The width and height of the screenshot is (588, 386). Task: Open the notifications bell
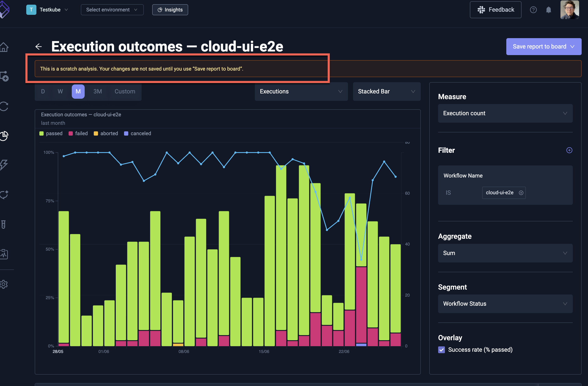(x=548, y=10)
